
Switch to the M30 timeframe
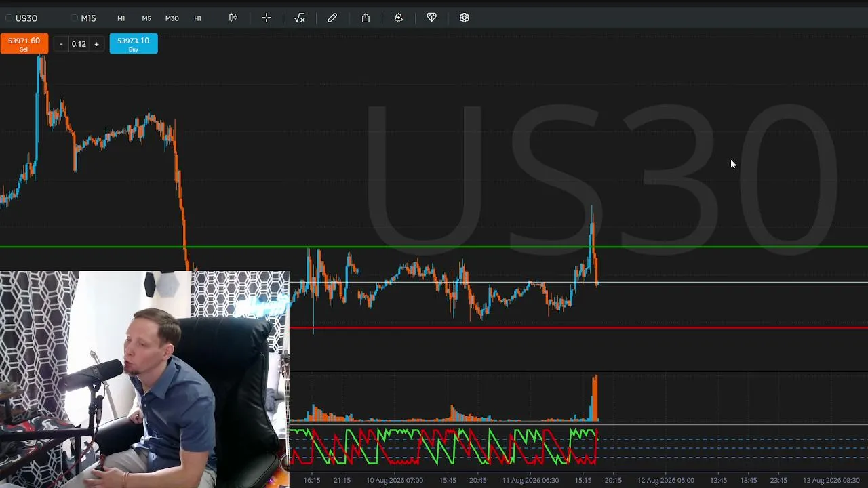pos(172,18)
